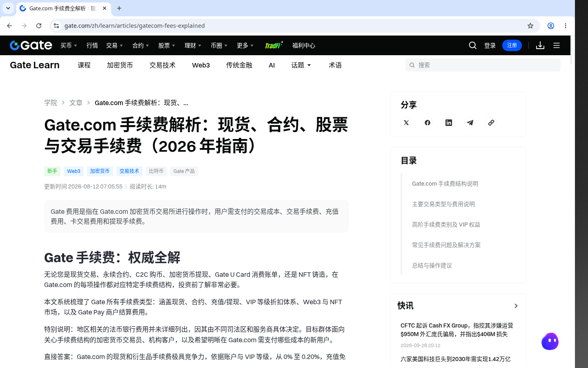Go forward in browser history
The width and height of the screenshot is (588, 368).
point(24,26)
